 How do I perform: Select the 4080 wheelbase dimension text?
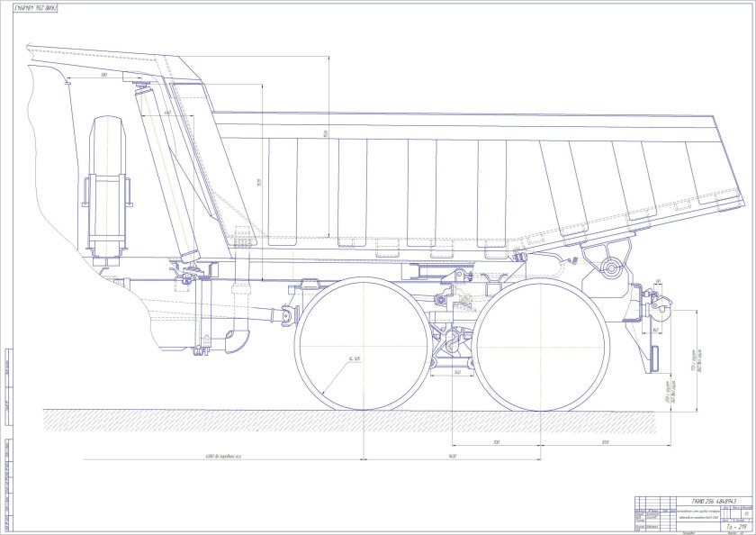[223, 457]
